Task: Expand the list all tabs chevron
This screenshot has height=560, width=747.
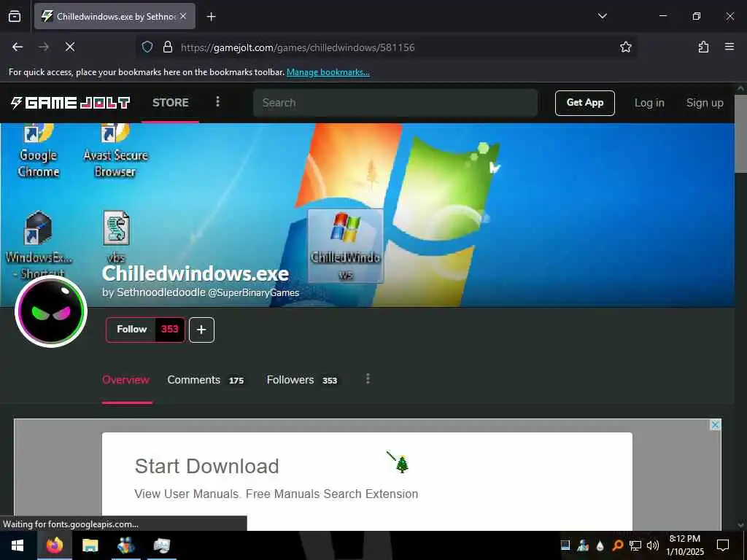Action: click(x=602, y=16)
